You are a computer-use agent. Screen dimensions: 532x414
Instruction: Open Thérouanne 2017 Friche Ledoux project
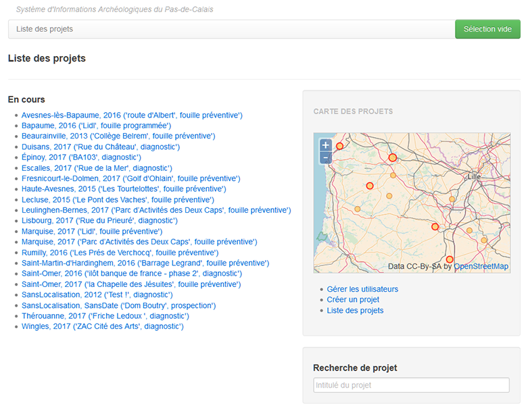pyautogui.click(x=105, y=316)
